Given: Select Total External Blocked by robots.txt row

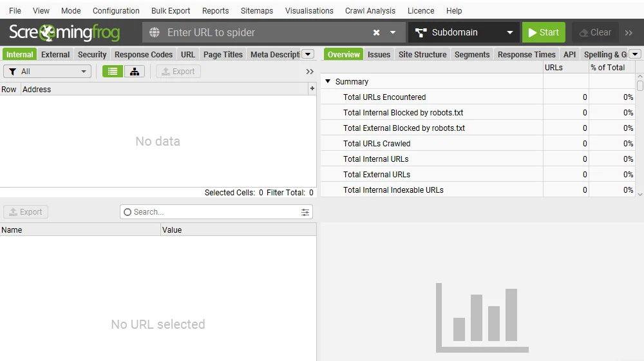Looking at the screenshot, I should (478, 128).
